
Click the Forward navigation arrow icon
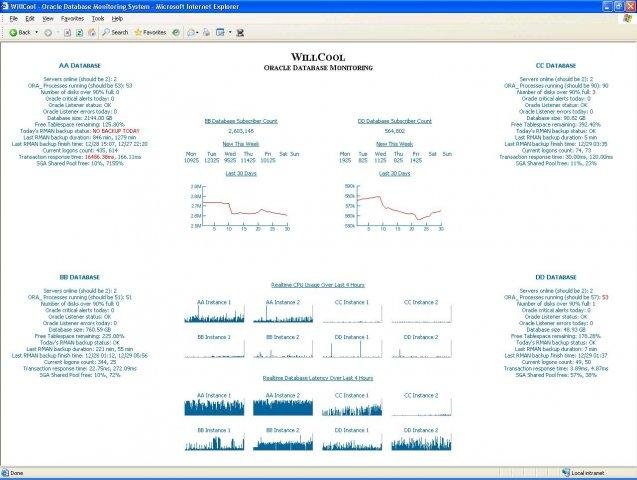pyautogui.click(x=48, y=33)
